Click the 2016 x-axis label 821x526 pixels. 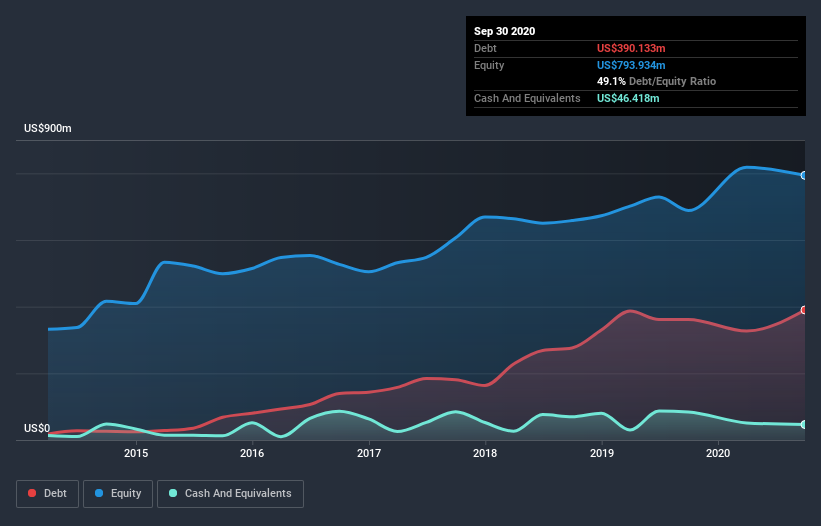pyautogui.click(x=252, y=453)
